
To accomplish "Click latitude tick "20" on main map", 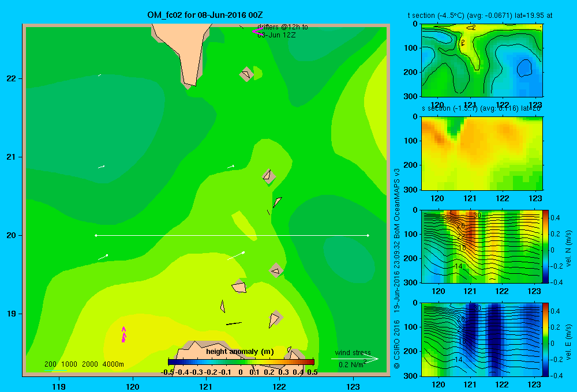I will point(12,235).
